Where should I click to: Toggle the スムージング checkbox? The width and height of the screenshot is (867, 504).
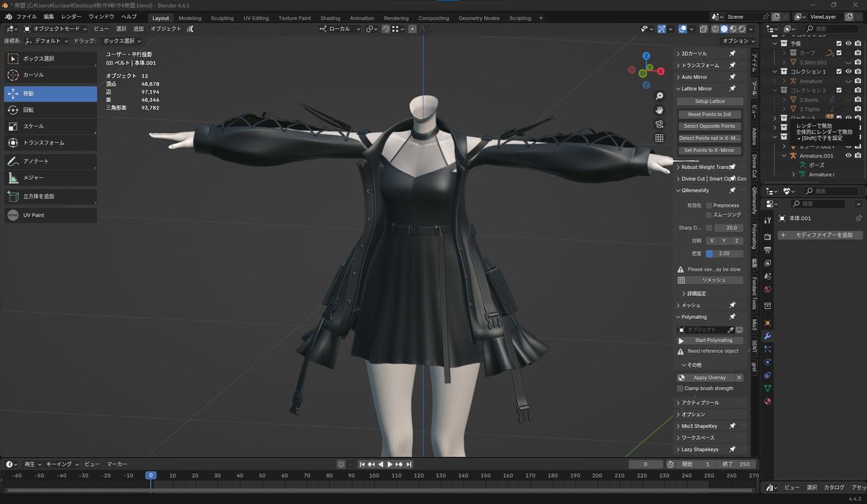(x=709, y=214)
